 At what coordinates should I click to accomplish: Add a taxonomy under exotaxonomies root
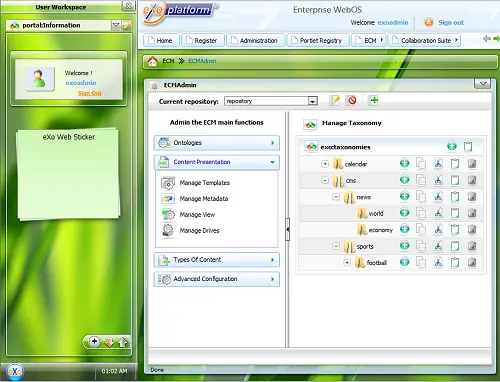tap(452, 146)
